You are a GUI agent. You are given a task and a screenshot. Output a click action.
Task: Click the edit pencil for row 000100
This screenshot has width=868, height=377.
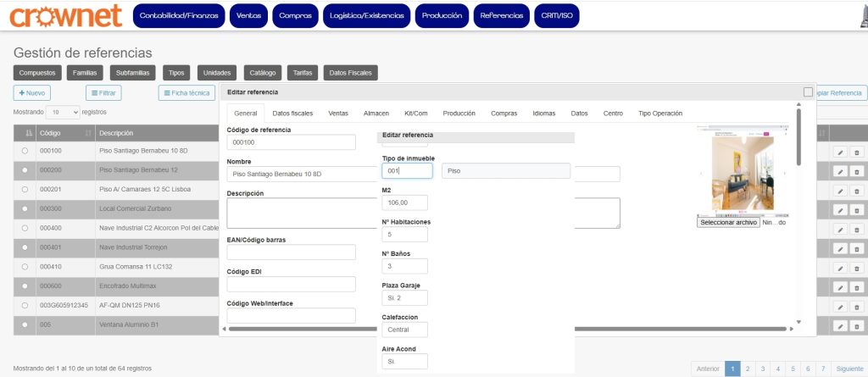(x=839, y=151)
